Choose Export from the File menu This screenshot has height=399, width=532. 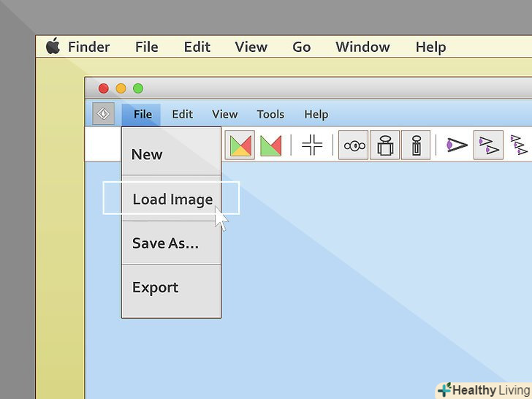(155, 287)
